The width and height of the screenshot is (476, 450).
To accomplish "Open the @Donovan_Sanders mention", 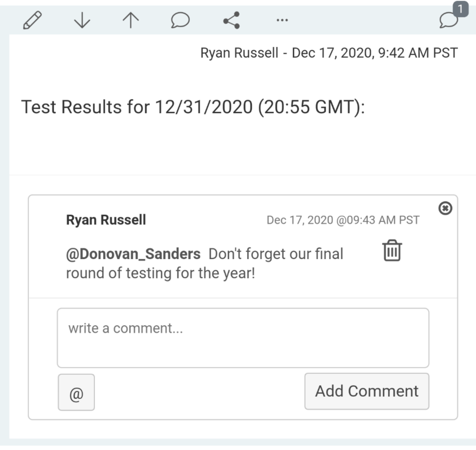I will (x=133, y=254).
